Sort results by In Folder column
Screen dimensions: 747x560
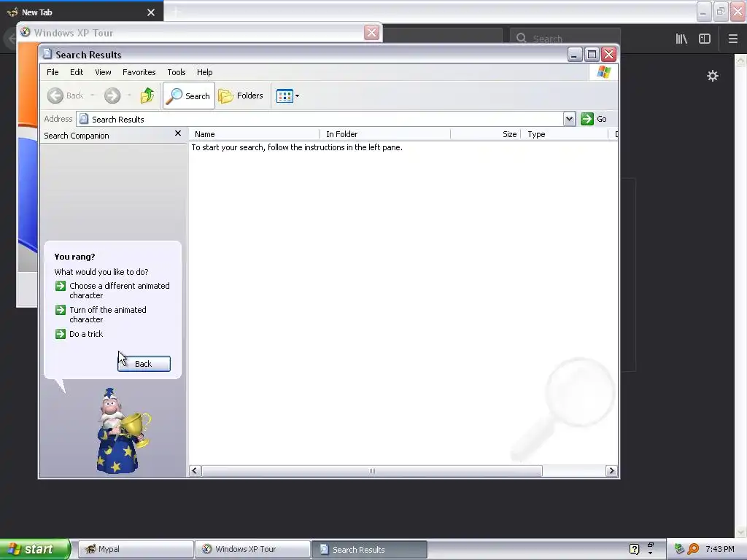(385, 134)
